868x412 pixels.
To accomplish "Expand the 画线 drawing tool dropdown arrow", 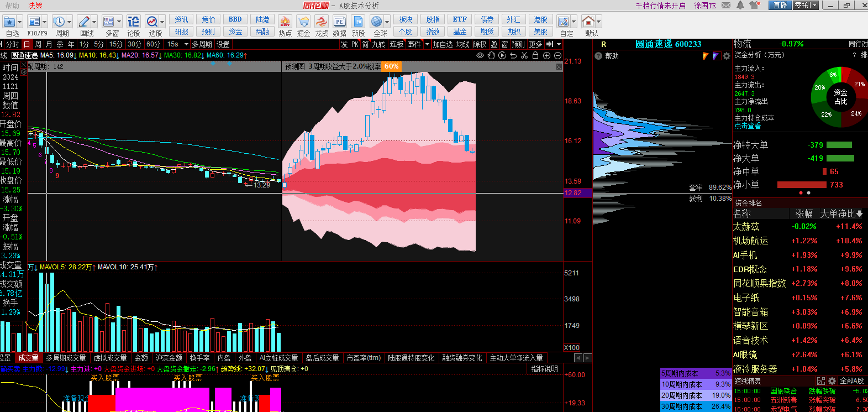I will (x=94, y=22).
